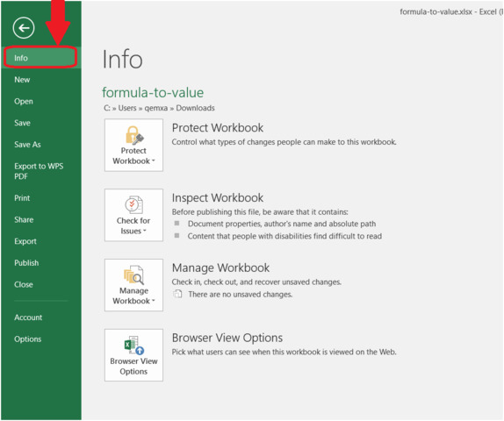Click Save in the sidebar

(22, 123)
